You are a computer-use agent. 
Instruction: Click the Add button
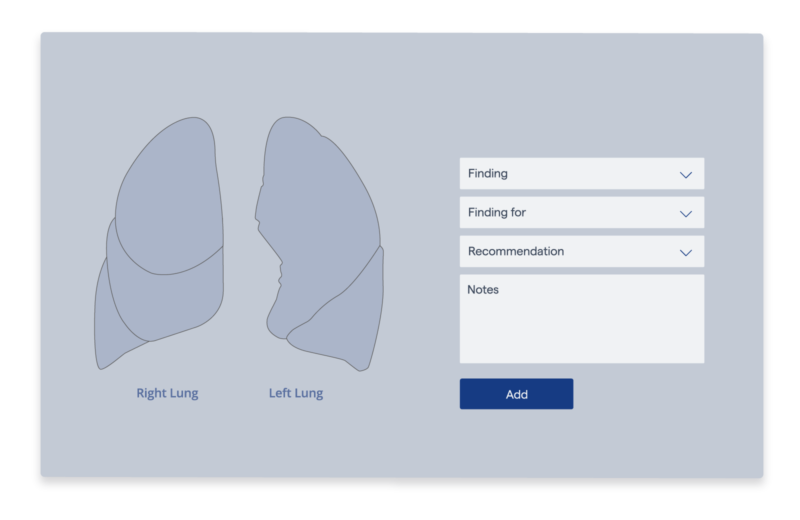click(x=516, y=393)
